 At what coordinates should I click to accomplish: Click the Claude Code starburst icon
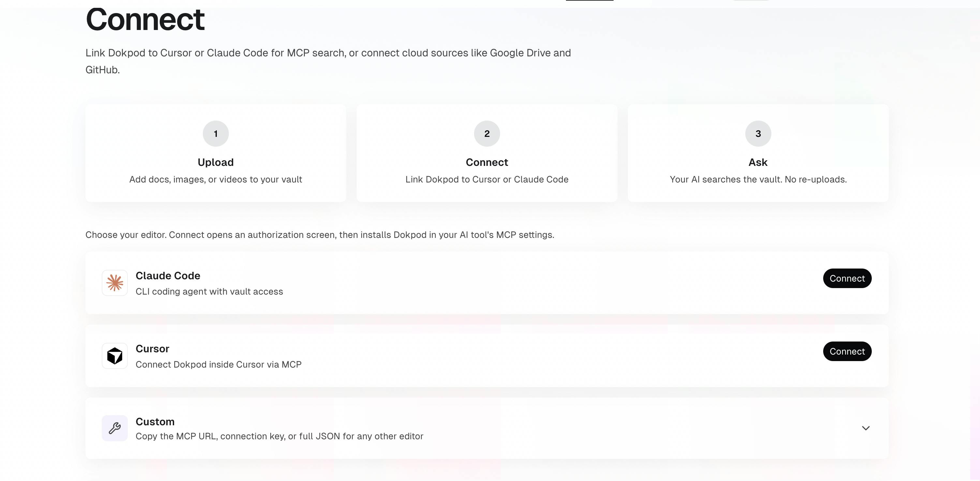pos(114,283)
